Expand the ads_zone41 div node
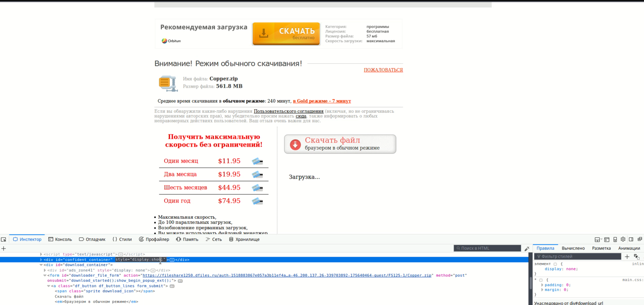The width and height of the screenshot is (644, 305). [x=45, y=270]
